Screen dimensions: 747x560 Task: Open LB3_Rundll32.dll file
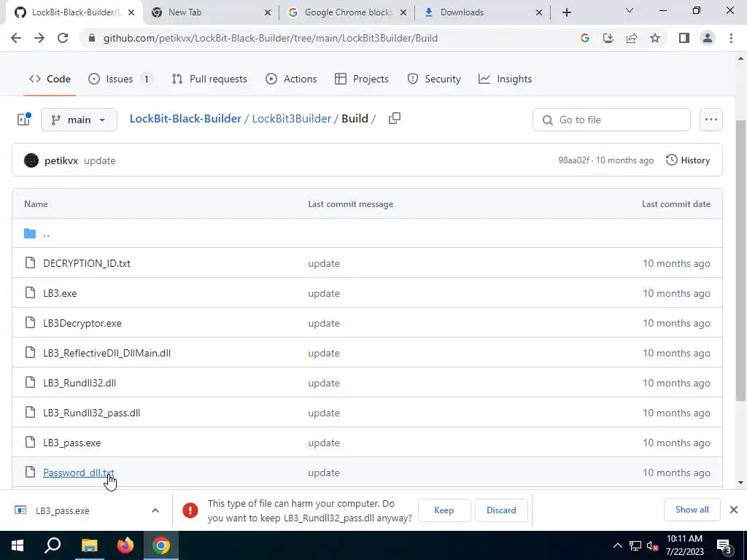pos(80,384)
